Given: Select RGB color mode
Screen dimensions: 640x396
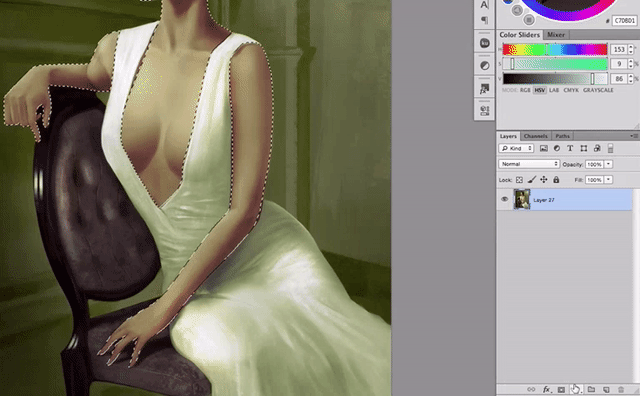Looking at the screenshot, I should (x=525, y=90).
